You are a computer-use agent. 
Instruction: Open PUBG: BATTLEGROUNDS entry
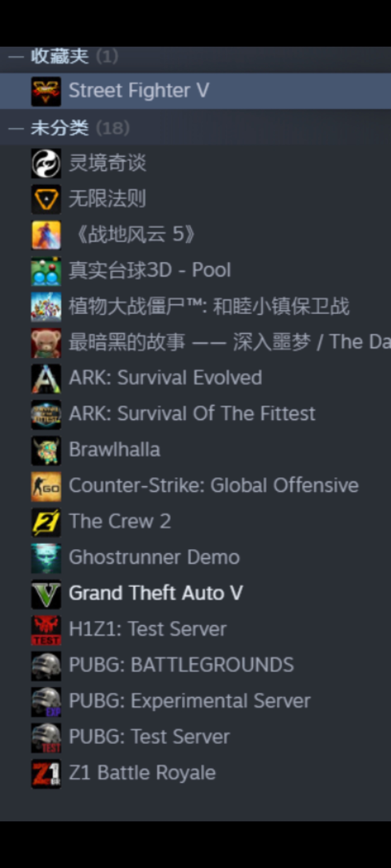pos(195,665)
